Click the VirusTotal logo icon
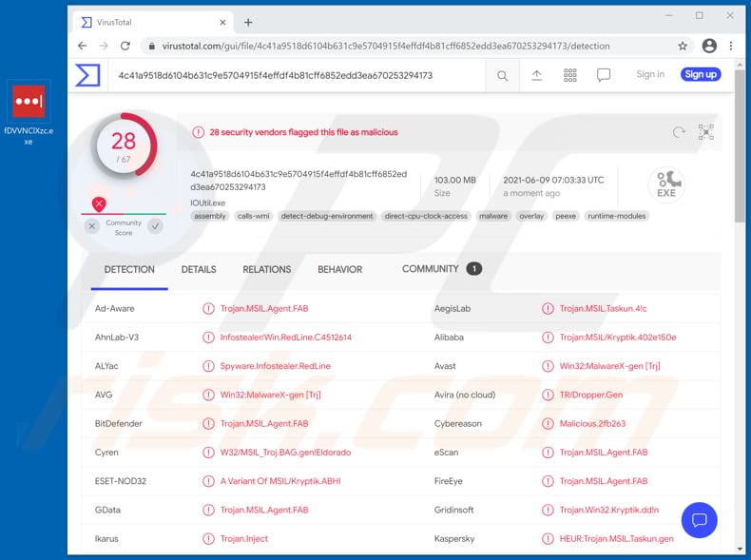This screenshot has height=560, width=751. (87, 75)
